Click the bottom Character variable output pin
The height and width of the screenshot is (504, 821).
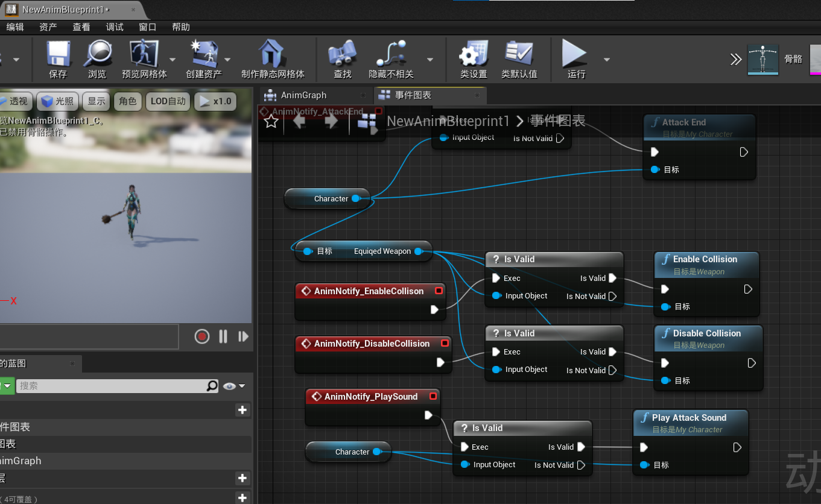tap(377, 452)
